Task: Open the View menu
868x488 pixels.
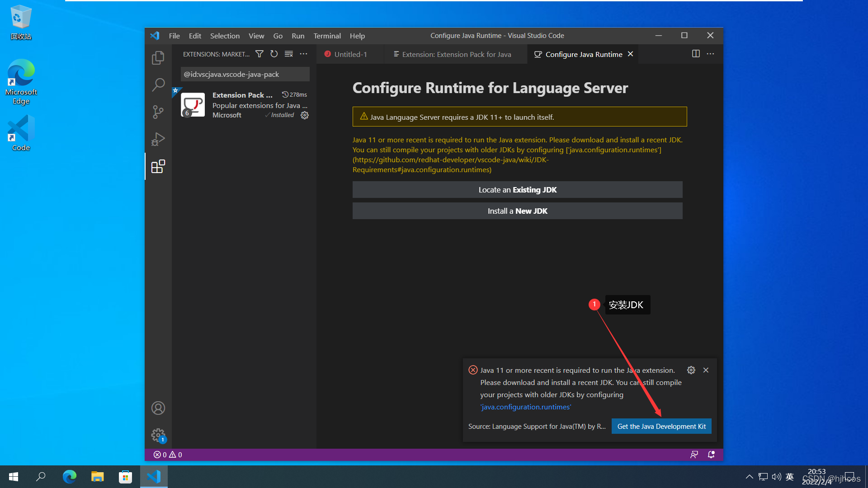Action: pyautogui.click(x=256, y=36)
